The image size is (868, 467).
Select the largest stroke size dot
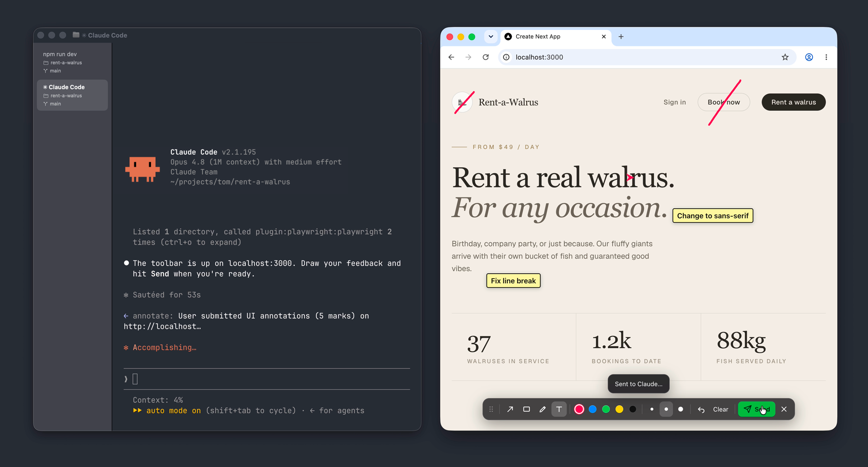point(680,409)
